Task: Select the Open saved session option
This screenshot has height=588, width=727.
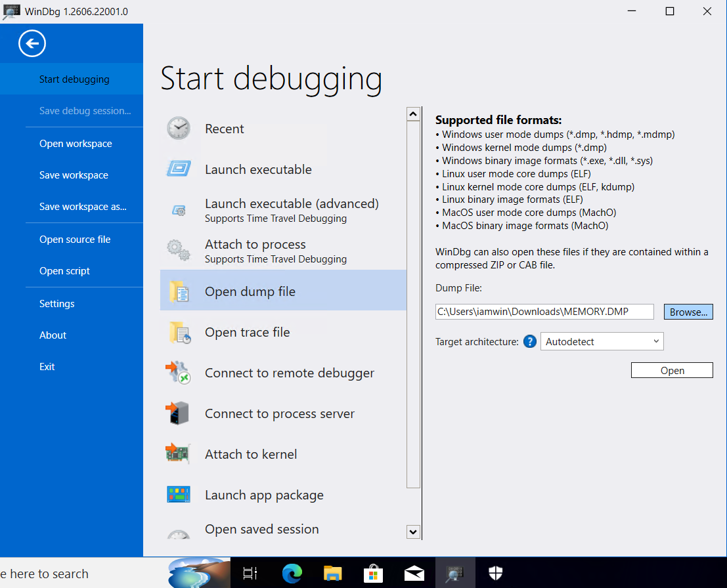Action: [x=283, y=530]
